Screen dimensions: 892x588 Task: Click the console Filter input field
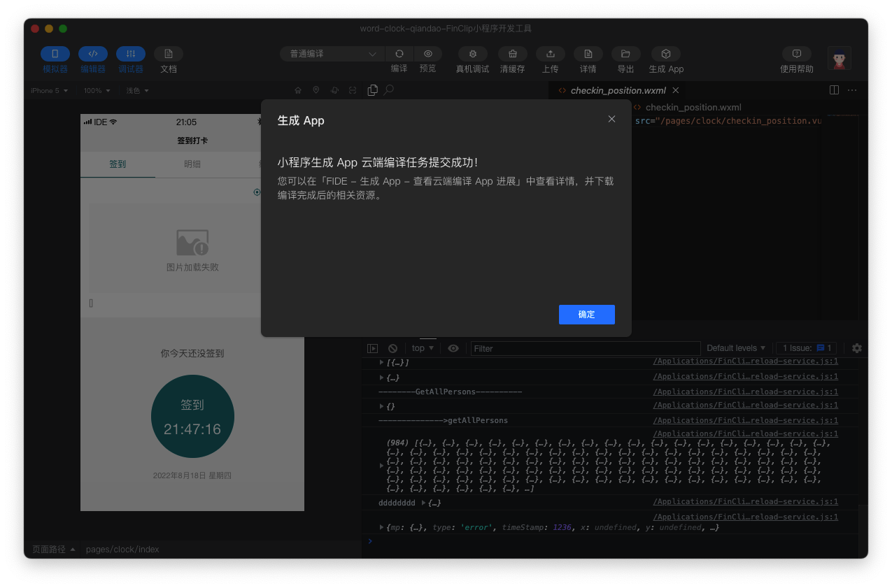pyautogui.click(x=585, y=348)
